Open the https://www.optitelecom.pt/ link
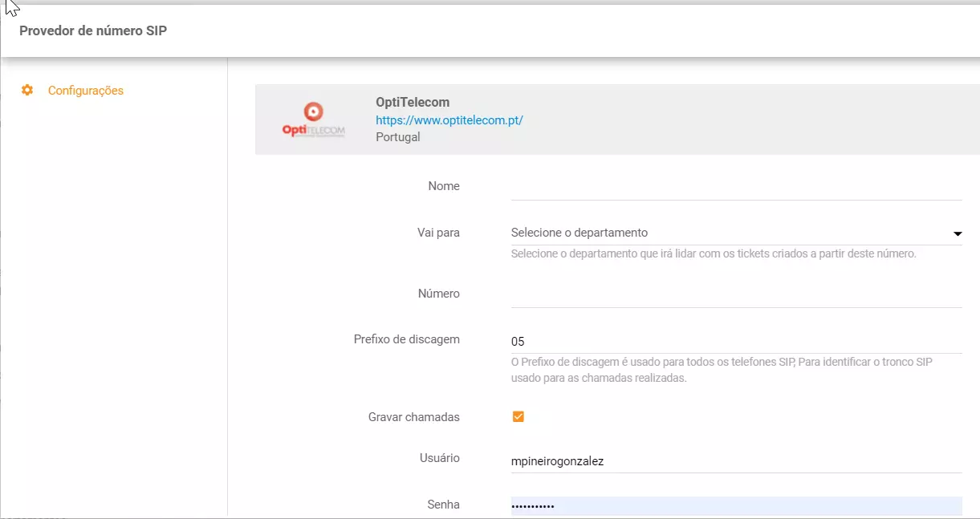The width and height of the screenshot is (980, 519). click(449, 119)
